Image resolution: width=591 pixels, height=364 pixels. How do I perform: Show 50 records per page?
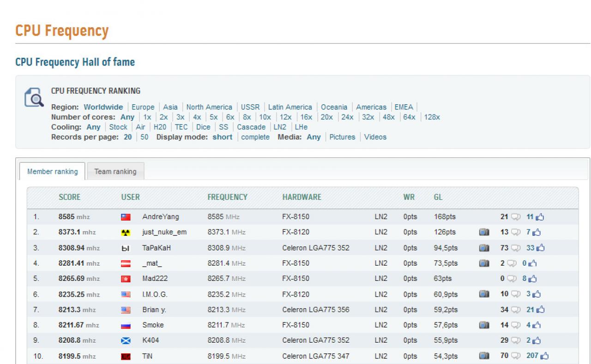point(145,137)
